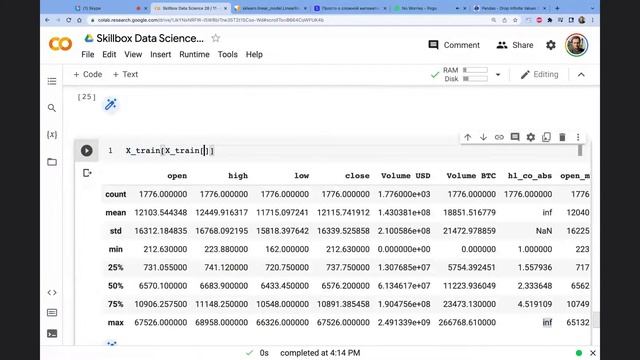The width and height of the screenshot is (640, 360).
Task: Click the NaN value in std row
Action: click(544, 231)
